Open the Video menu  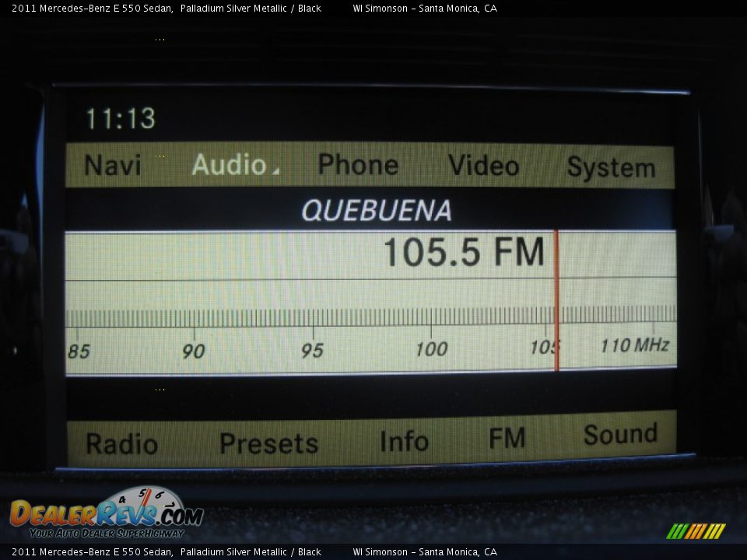(x=483, y=166)
